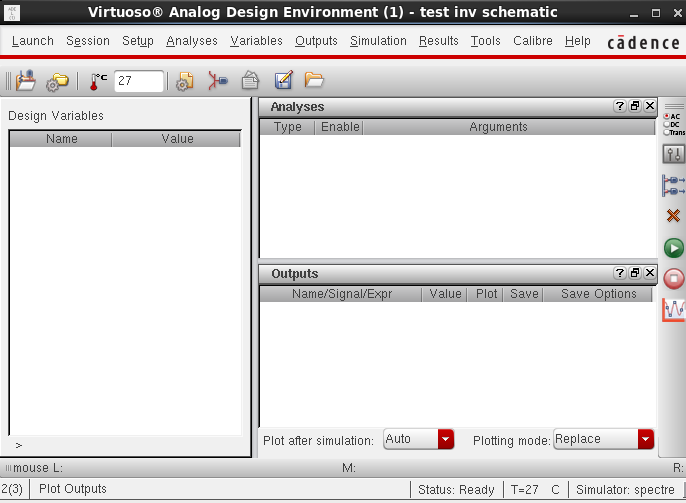Click the Save column header in Outputs
This screenshot has height=503, width=686.
524,294
